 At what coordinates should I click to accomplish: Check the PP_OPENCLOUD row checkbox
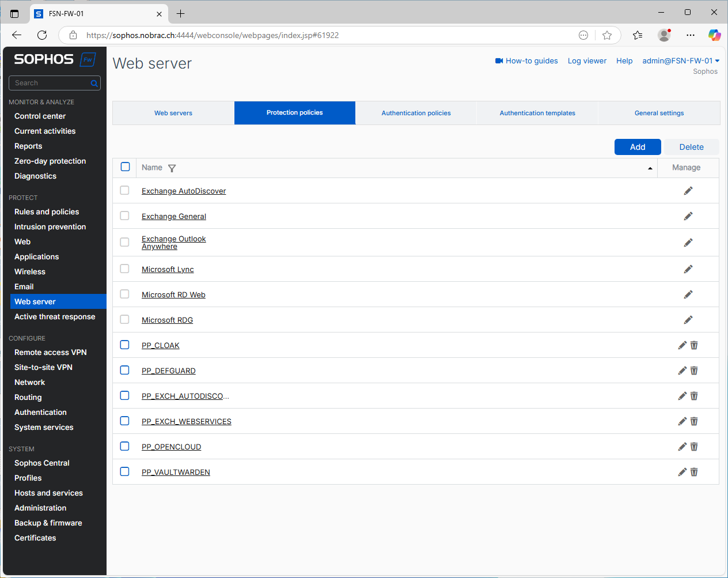pos(124,446)
